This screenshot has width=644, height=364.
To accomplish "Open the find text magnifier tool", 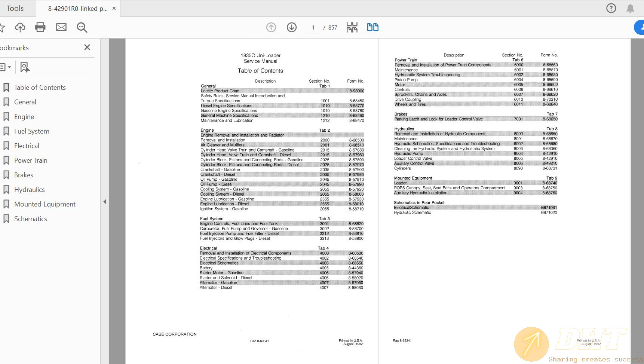I will (82, 27).
